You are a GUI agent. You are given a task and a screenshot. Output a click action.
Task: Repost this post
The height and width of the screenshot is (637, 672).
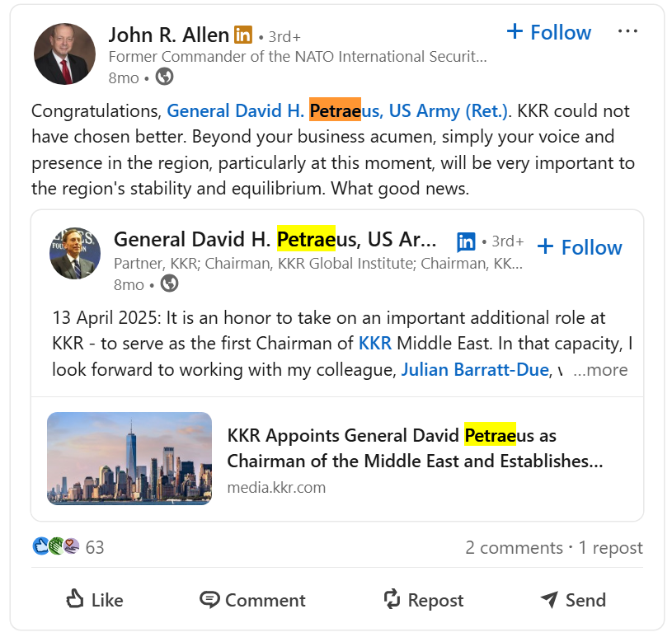pos(424,600)
